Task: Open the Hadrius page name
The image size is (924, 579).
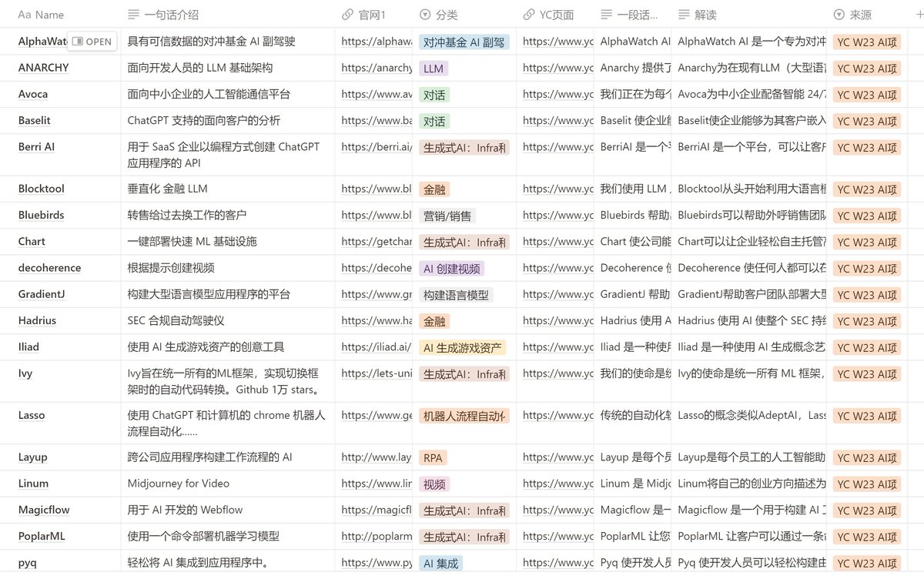Action: (37, 320)
